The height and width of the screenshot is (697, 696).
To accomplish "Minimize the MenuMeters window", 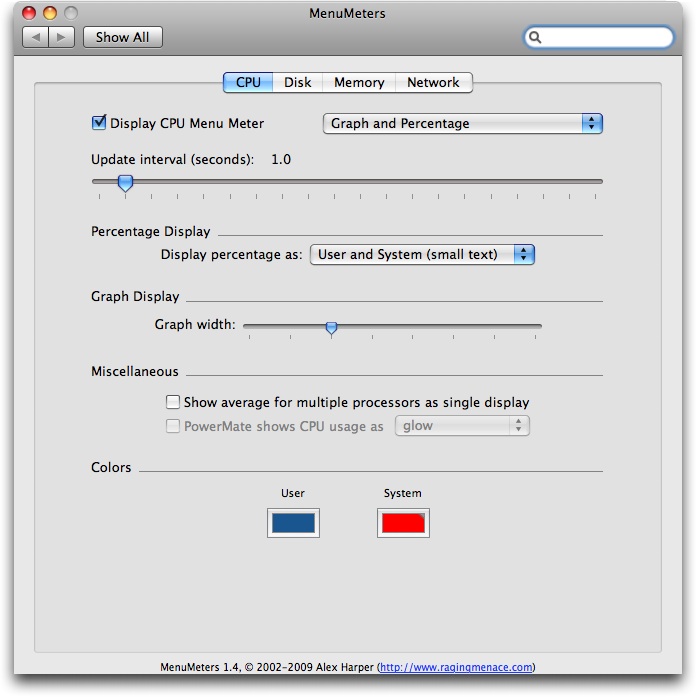I will point(50,13).
